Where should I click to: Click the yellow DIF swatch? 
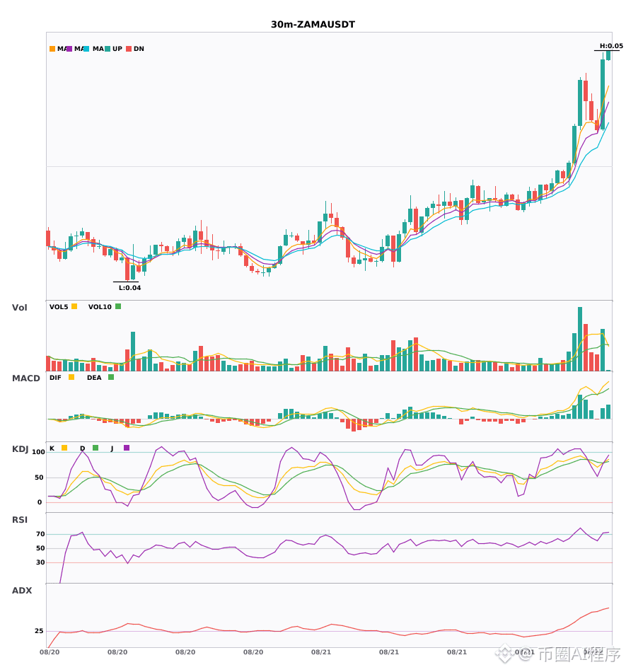(x=71, y=377)
